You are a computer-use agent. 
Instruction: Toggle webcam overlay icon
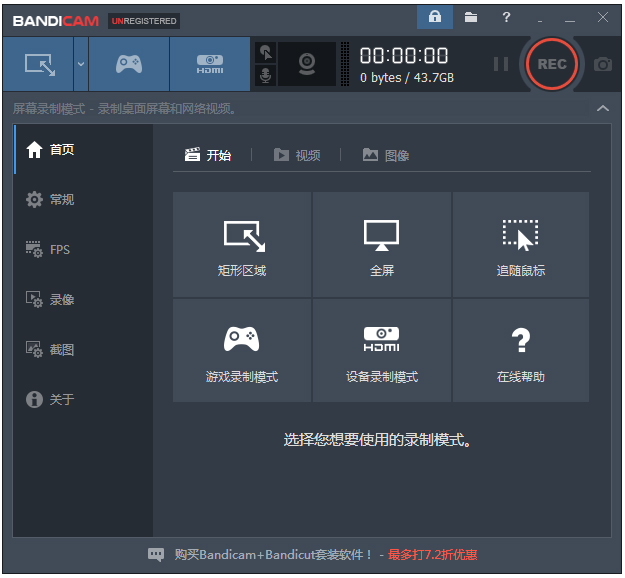click(x=307, y=64)
